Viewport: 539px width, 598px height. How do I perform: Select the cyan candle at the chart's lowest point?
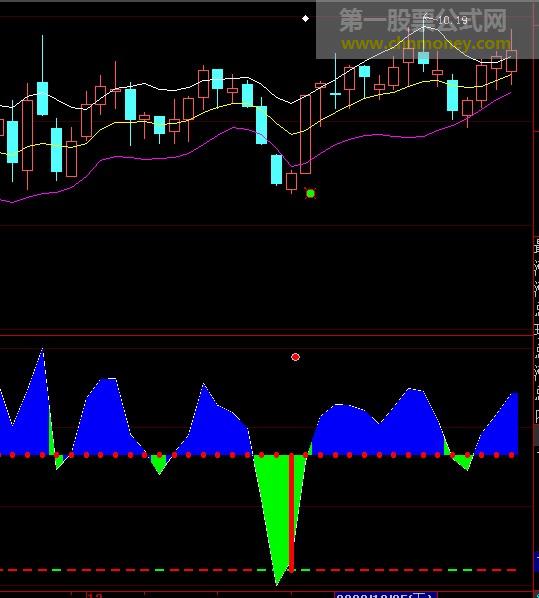pos(277,170)
